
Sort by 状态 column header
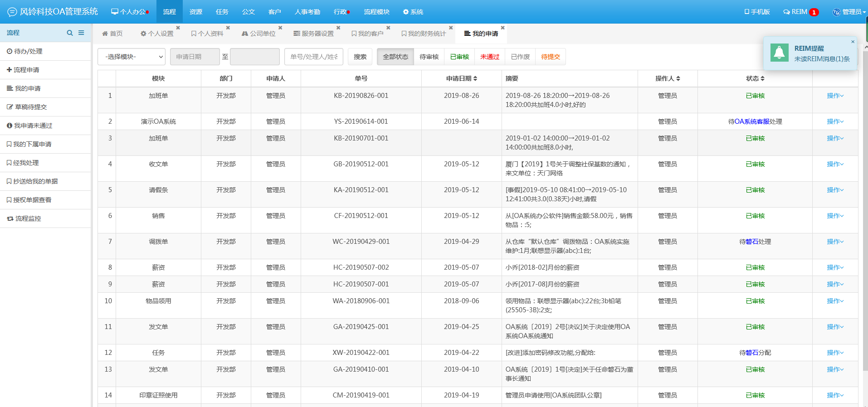pyautogui.click(x=755, y=78)
